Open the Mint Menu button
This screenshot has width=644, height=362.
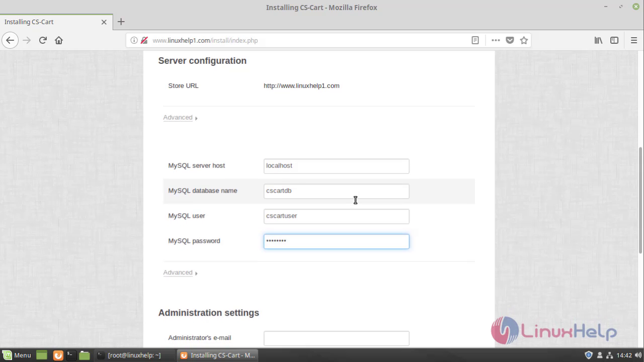(17, 355)
